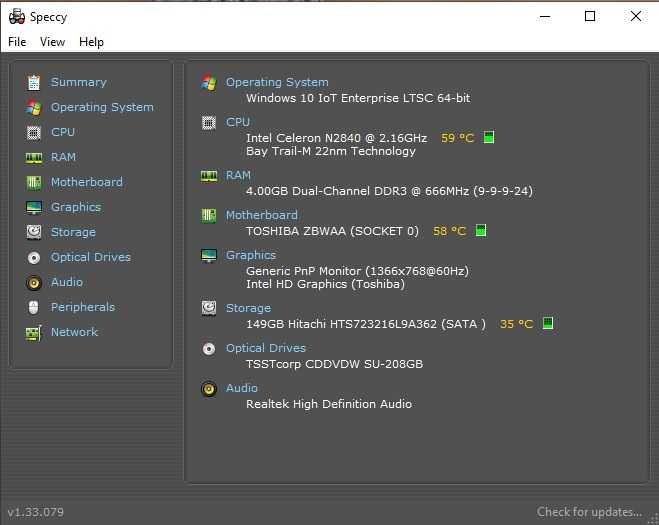659x525 pixels.
Task: Click version v1.33.079 in status bar
Action: click(x=36, y=512)
